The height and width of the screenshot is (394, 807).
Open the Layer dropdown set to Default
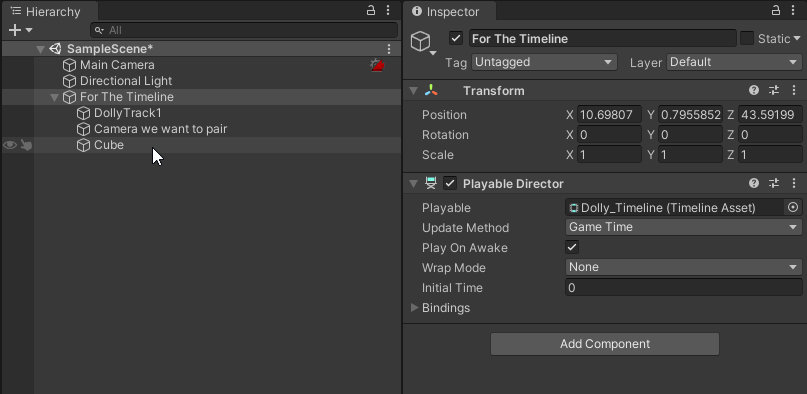734,62
